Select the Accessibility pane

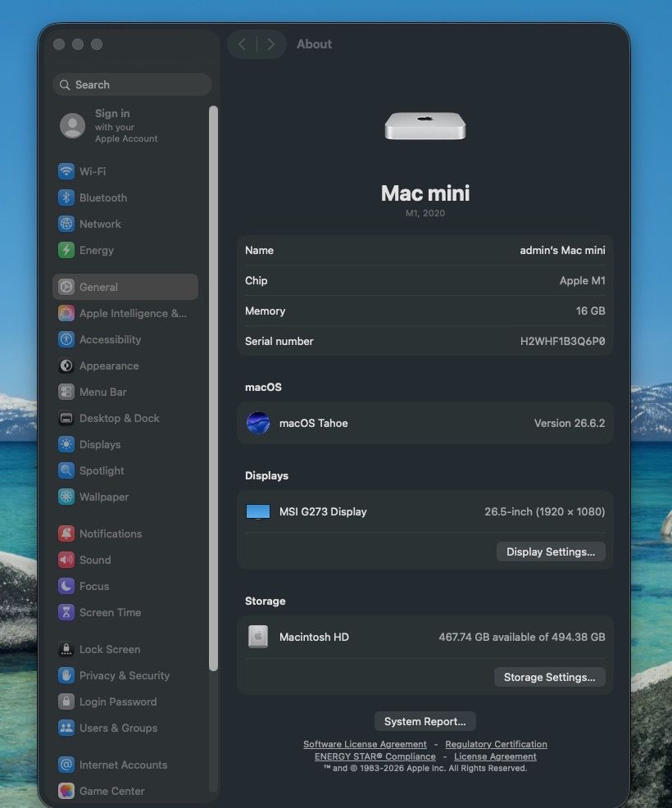coord(125,339)
